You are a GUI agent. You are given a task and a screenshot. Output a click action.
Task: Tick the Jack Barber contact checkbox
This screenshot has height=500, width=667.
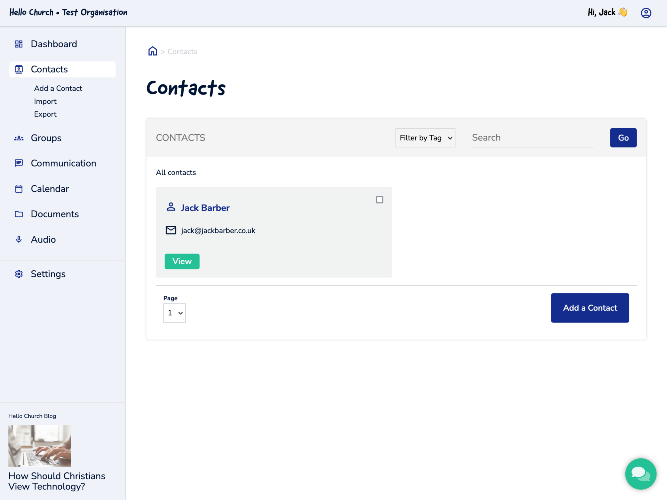(x=379, y=200)
